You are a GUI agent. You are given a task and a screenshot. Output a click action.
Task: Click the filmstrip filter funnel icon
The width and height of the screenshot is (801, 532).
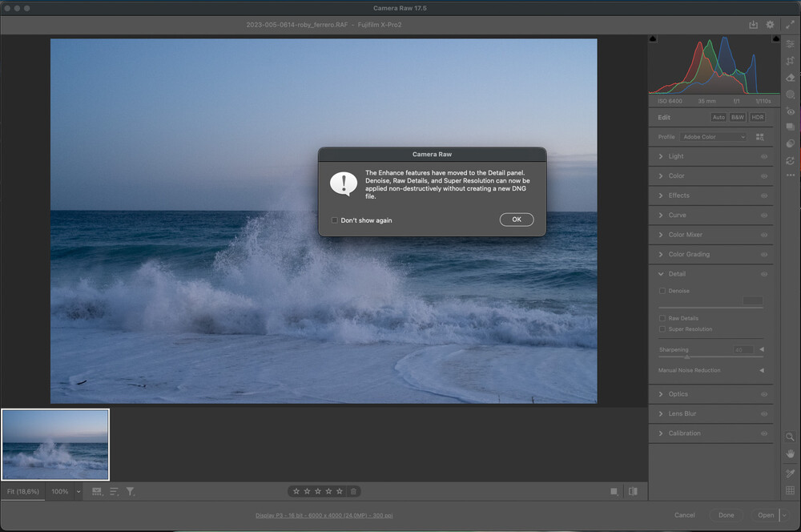[130, 491]
